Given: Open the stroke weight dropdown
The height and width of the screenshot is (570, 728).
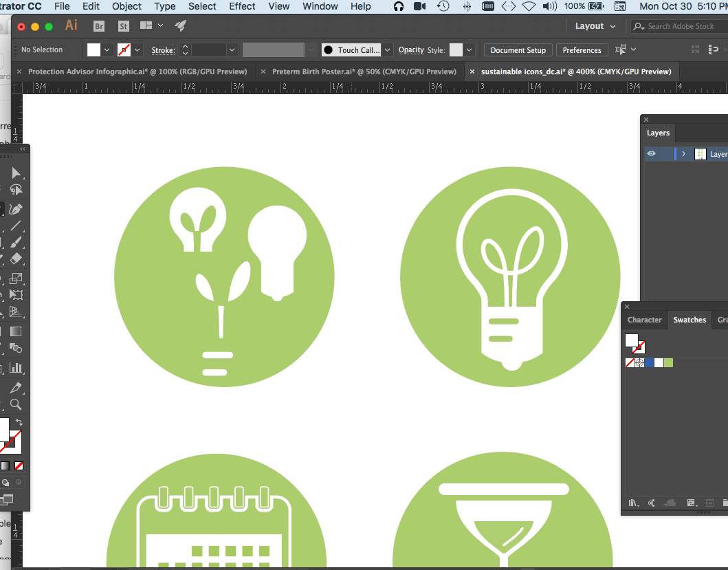Looking at the screenshot, I should point(232,50).
